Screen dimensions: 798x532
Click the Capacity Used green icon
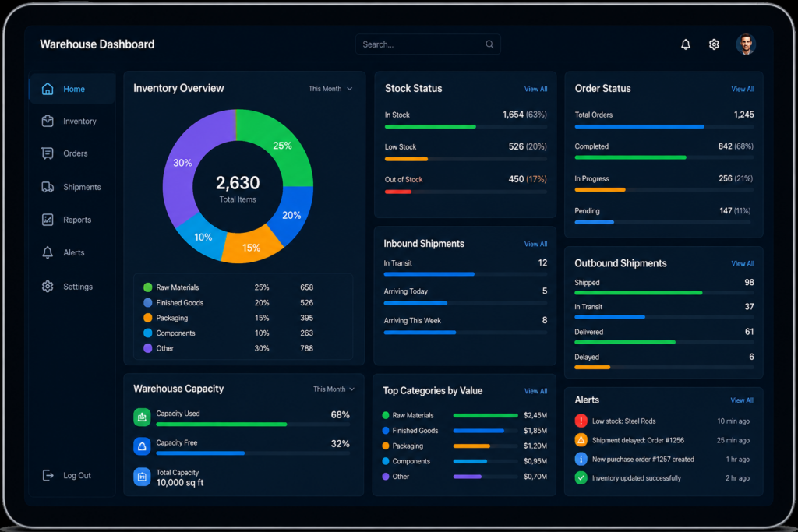pos(142,417)
